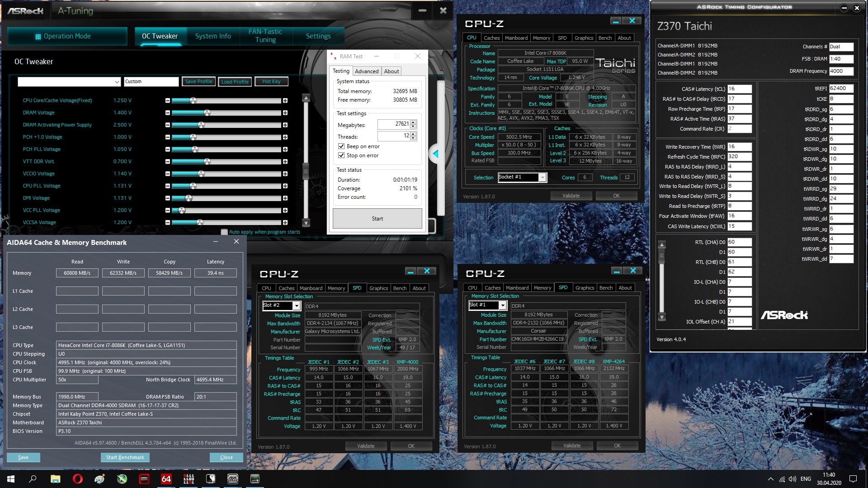This screenshot has height=488, width=868.
Task: Switch to the System Info tab
Action: tap(213, 36)
